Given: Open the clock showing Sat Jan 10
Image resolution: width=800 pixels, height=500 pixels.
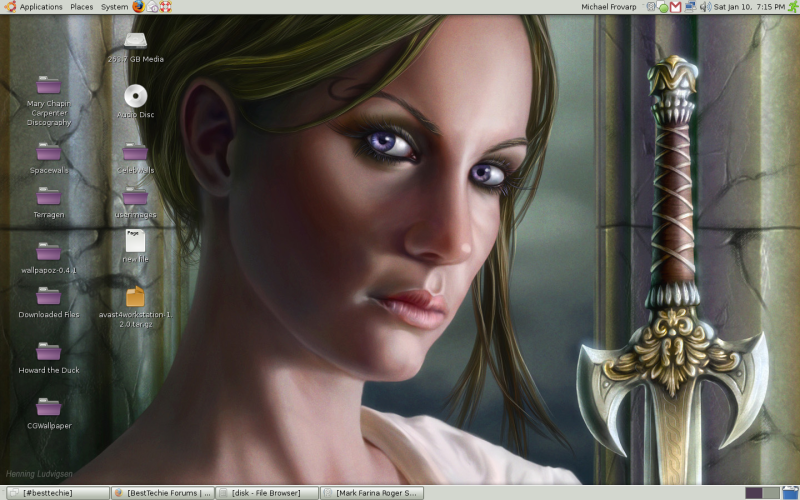Looking at the screenshot, I should (x=749, y=7).
